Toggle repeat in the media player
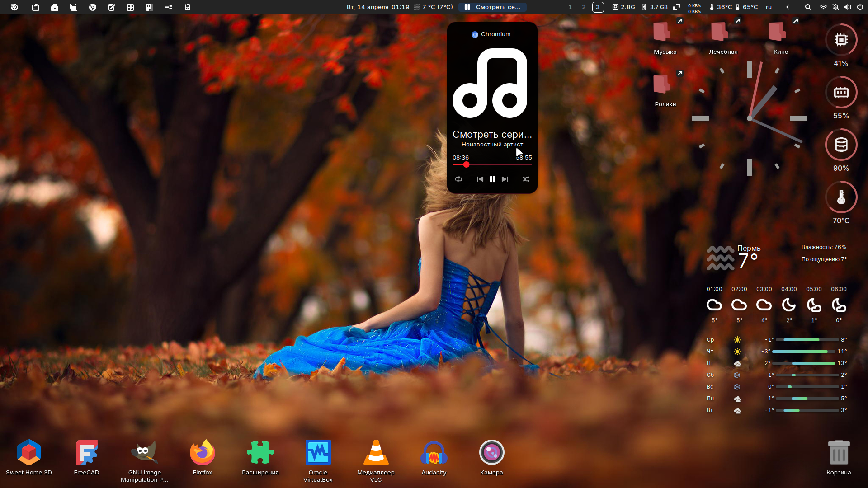868x488 pixels. [x=458, y=179]
